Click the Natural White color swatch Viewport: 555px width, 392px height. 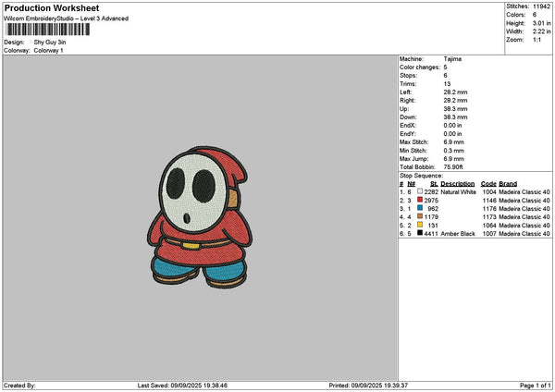(420, 191)
